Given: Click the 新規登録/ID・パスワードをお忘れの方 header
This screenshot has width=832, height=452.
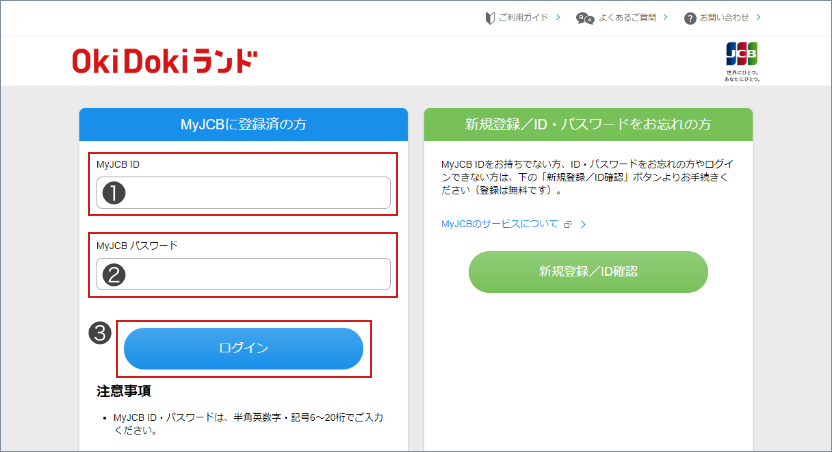Looking at the screenshot, I should pyautogui.click(x=588, y=124).
